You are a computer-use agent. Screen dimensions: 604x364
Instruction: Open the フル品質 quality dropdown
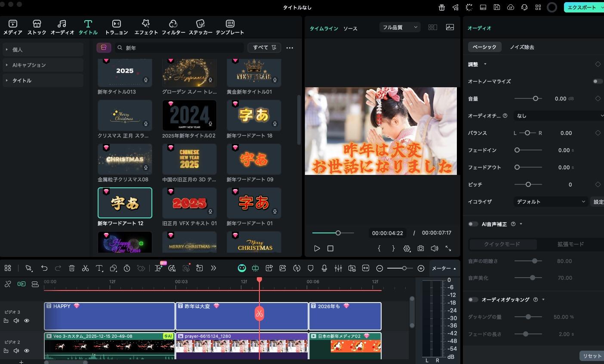pyautogui.click(x=399, y=27)
